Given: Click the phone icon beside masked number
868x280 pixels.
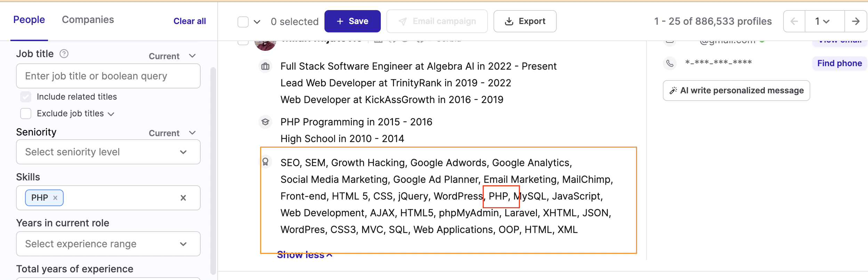Looking at the screenshot, I should point(670,63).
